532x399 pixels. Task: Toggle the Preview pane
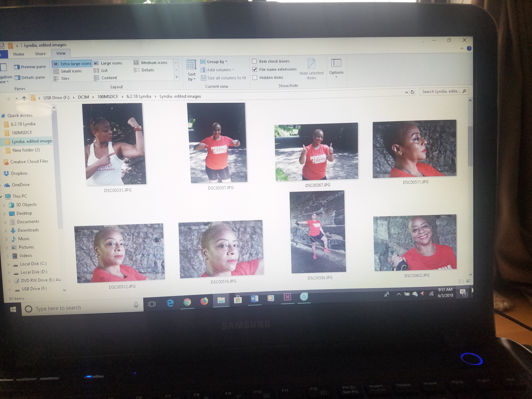(30, 67)
